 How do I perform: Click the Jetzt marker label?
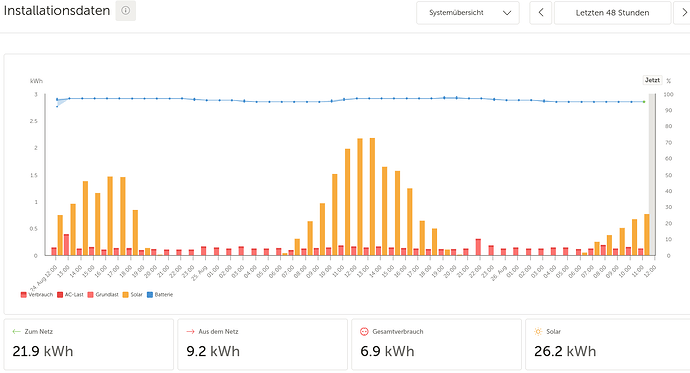(x=652, y=80)
